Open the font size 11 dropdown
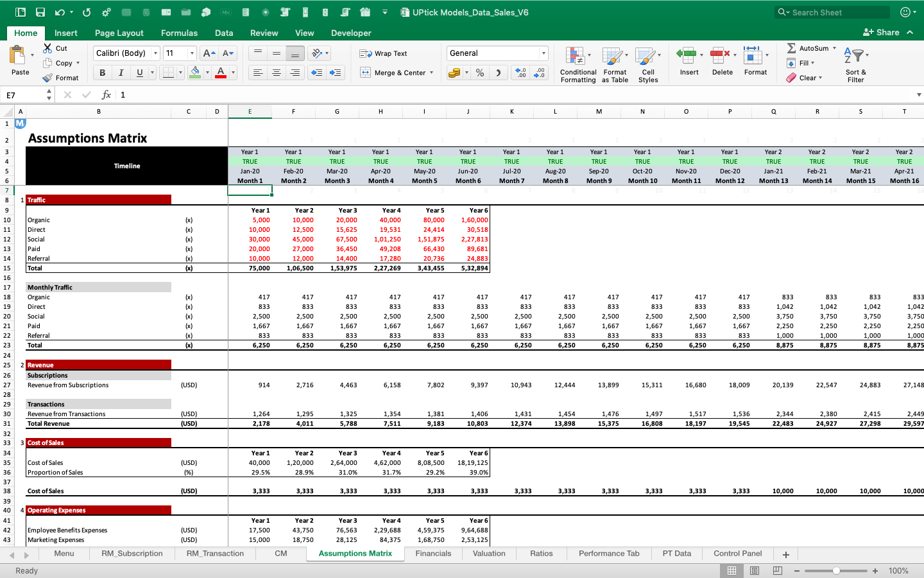The width and height of the screenshot is (924, 578). point(192,53)
